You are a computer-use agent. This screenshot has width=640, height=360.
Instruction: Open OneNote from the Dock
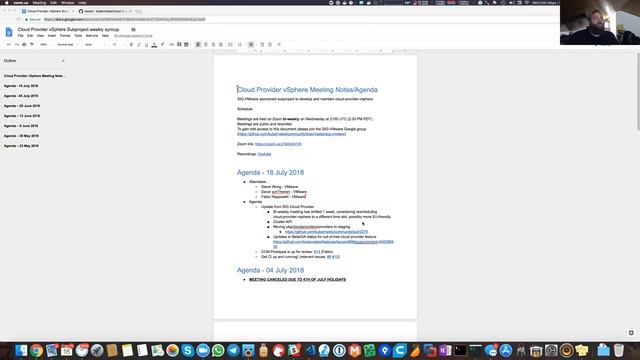tap(445, 350)
